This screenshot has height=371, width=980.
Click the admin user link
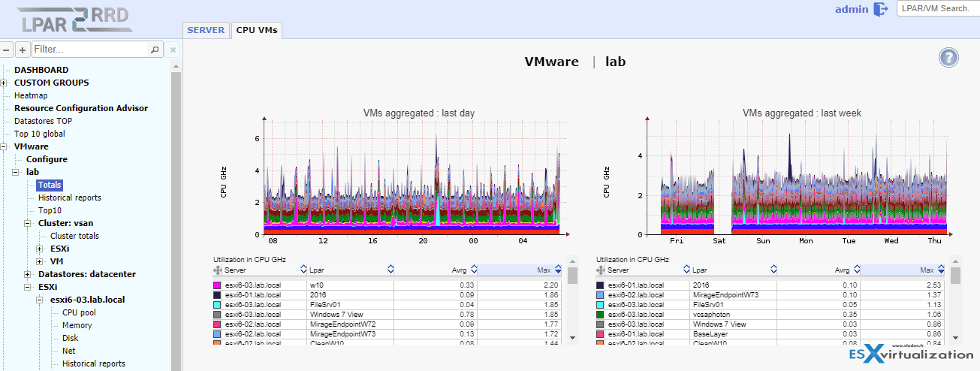coord(852,10)
